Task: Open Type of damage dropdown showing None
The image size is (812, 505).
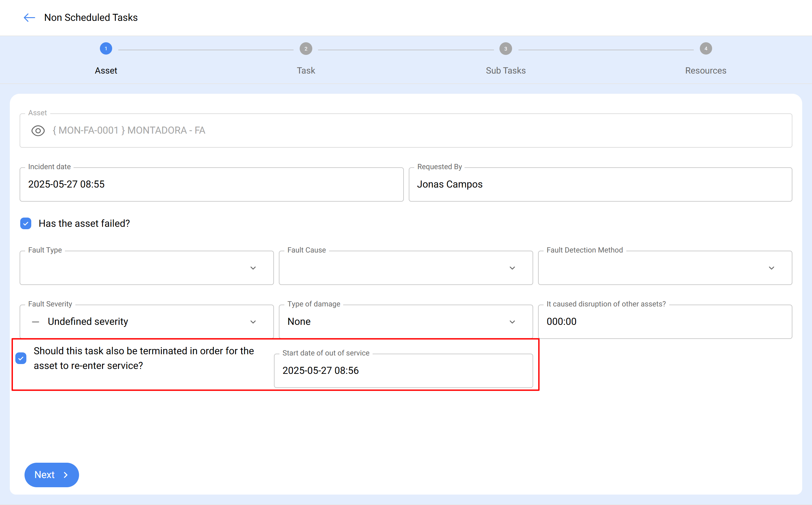Action: 513,322
